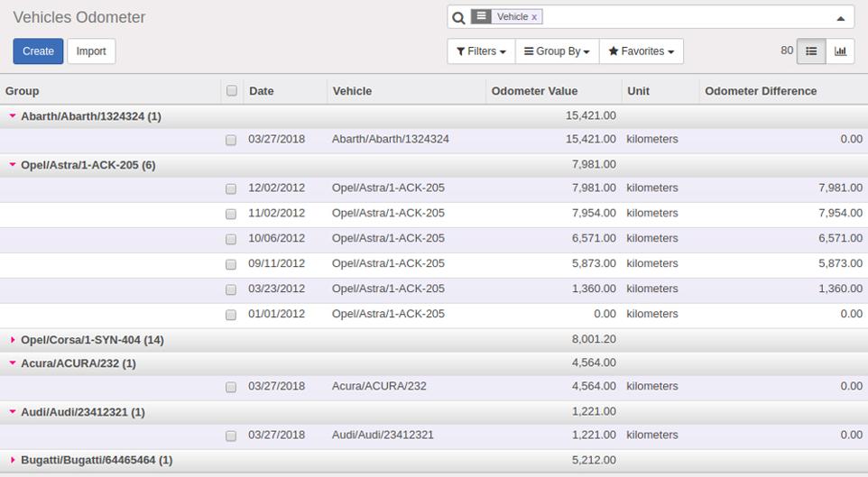Click the 01/01/2012 date cell
Image resolution: width=868 pixels, height=477 pixels.
276,314
